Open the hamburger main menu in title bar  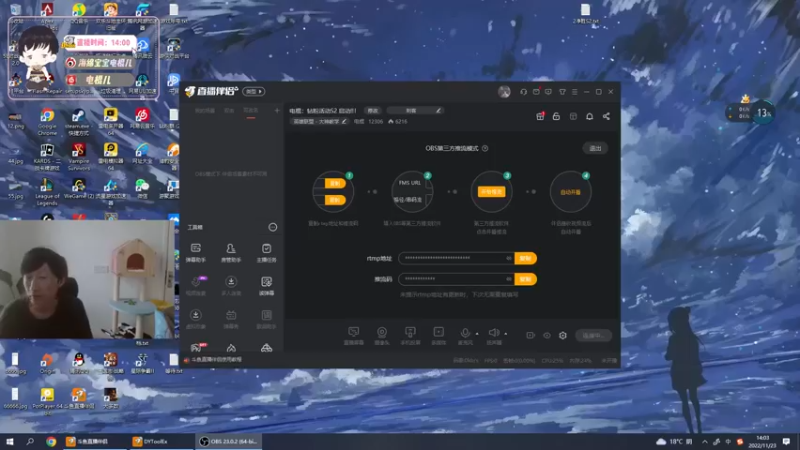[x=574, y=92]
